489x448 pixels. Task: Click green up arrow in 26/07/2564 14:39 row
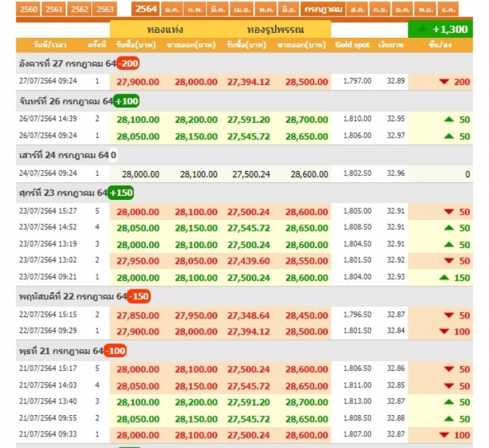pos(448,120)
